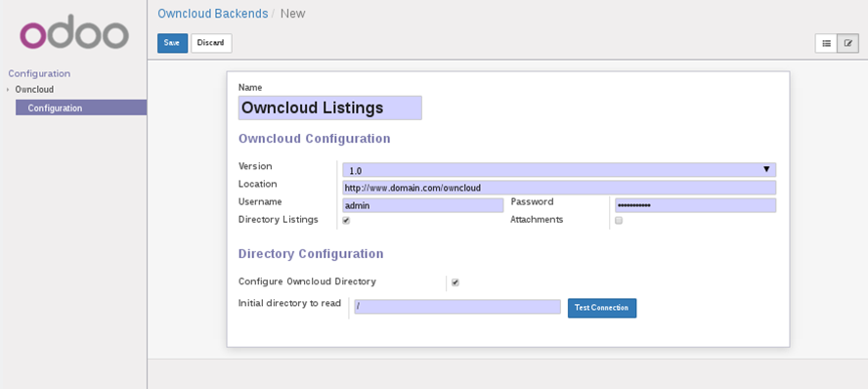Expand the Owncloud menu in sidebar

pyautogui.click(x=34, y=89)
